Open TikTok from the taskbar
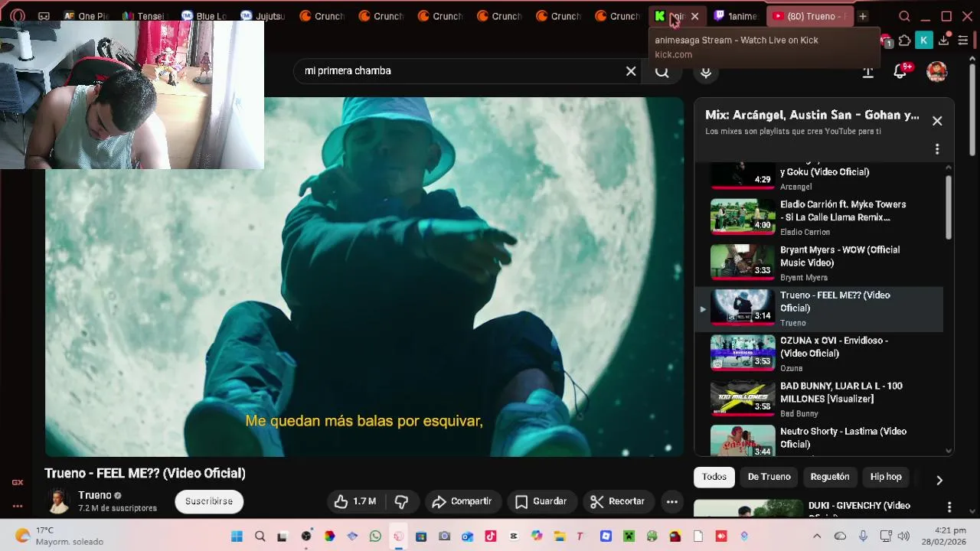Viewport: 980px width, 551px height. click(491, 536)
